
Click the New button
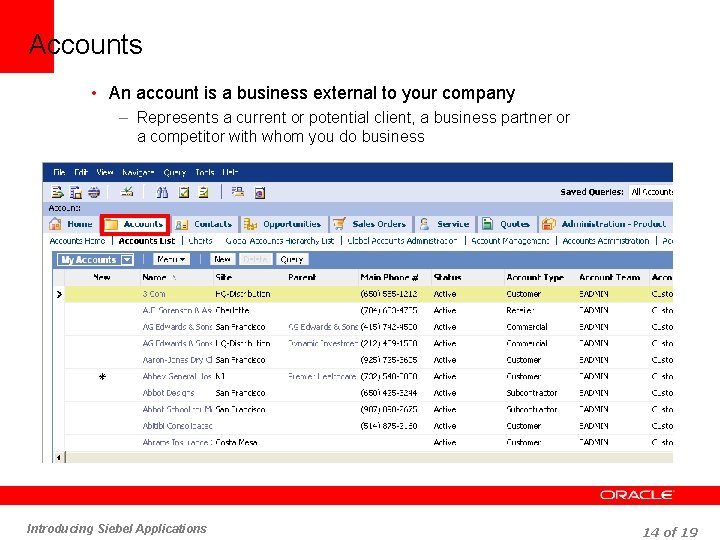(222, 259)
